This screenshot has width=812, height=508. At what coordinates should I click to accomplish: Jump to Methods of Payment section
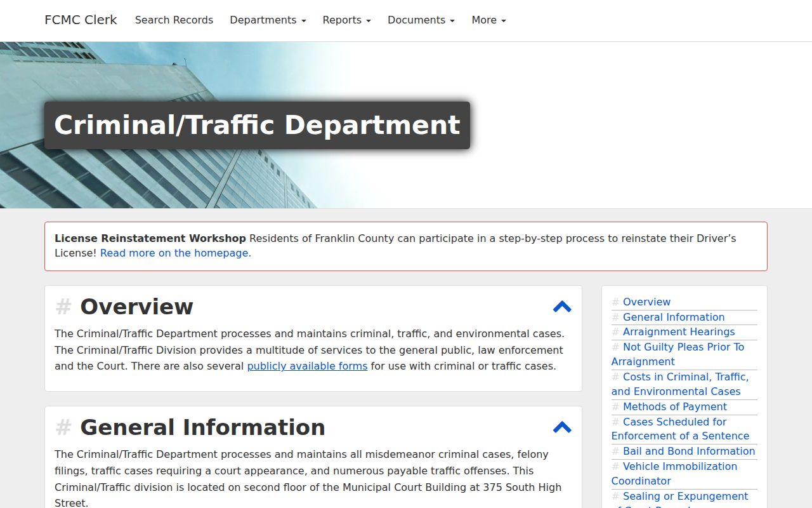(675, 406)
